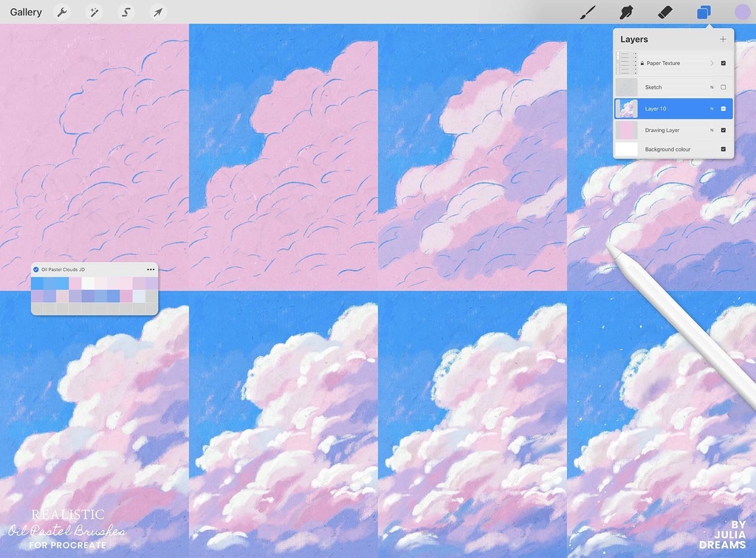Pick a blue swatch from the palette

(38, 283)
